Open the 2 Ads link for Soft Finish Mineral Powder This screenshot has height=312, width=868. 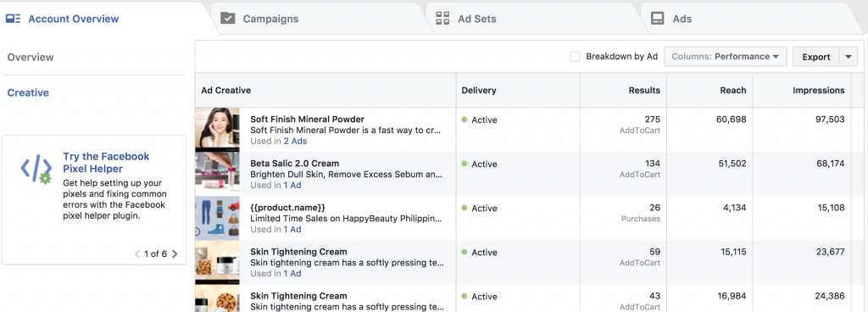(295, 141)
